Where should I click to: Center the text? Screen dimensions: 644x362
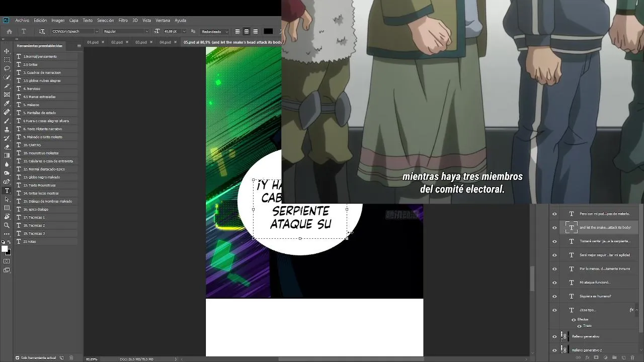(246, 31)
